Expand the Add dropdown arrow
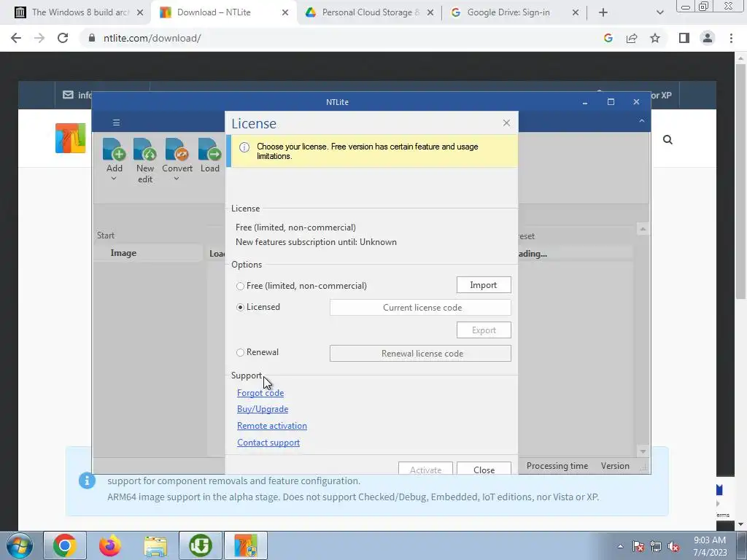 click(x=114, y=179)
